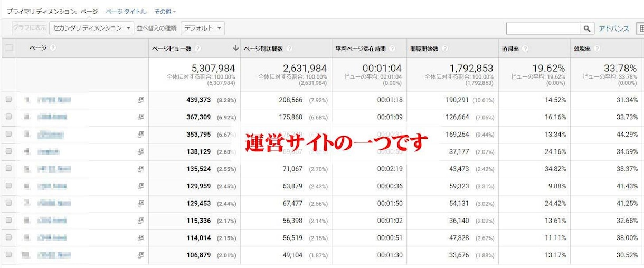
Task: Sort by 平均ページ滞在時間 column header
Action: 360,49
